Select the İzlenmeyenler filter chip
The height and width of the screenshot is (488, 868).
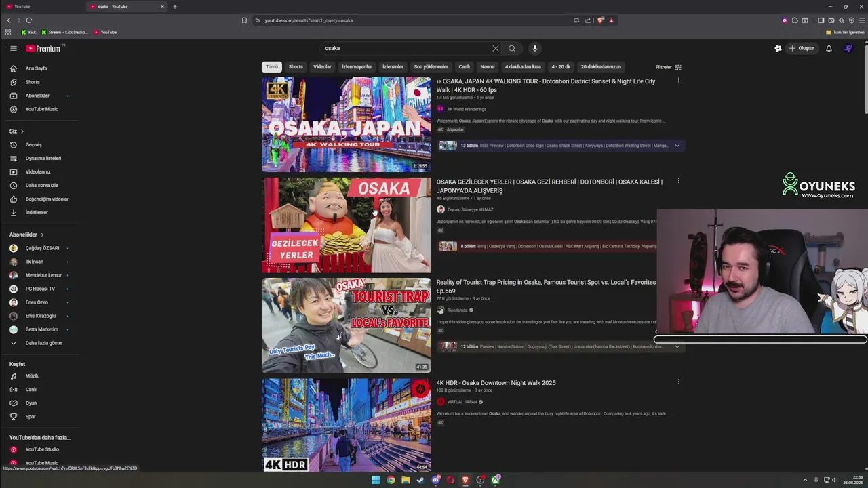pos(357,67)
